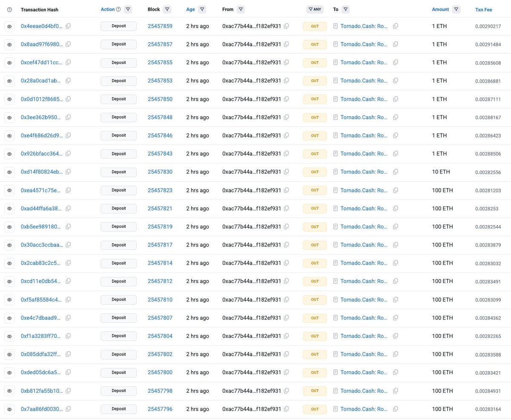Toggle eye preview for 0xcef47dd11cc transaction
Viewport: 511px width, 420px height.
[9, 63]
